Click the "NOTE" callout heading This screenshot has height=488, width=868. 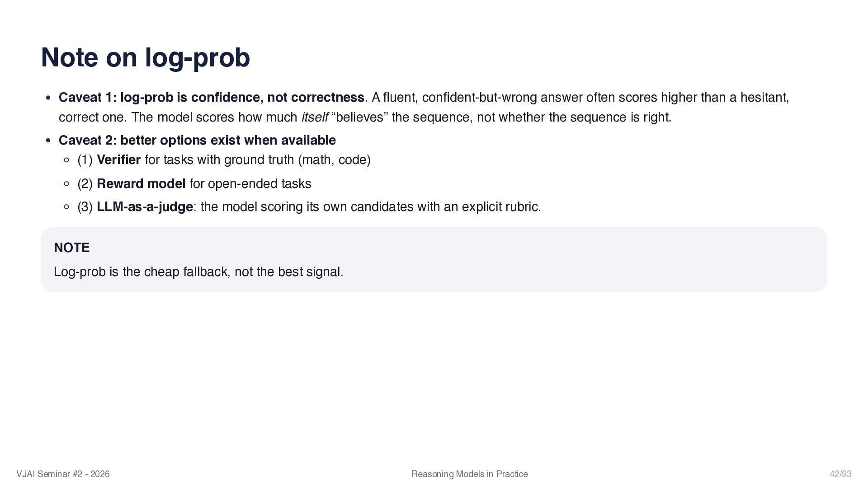(71, 248)
